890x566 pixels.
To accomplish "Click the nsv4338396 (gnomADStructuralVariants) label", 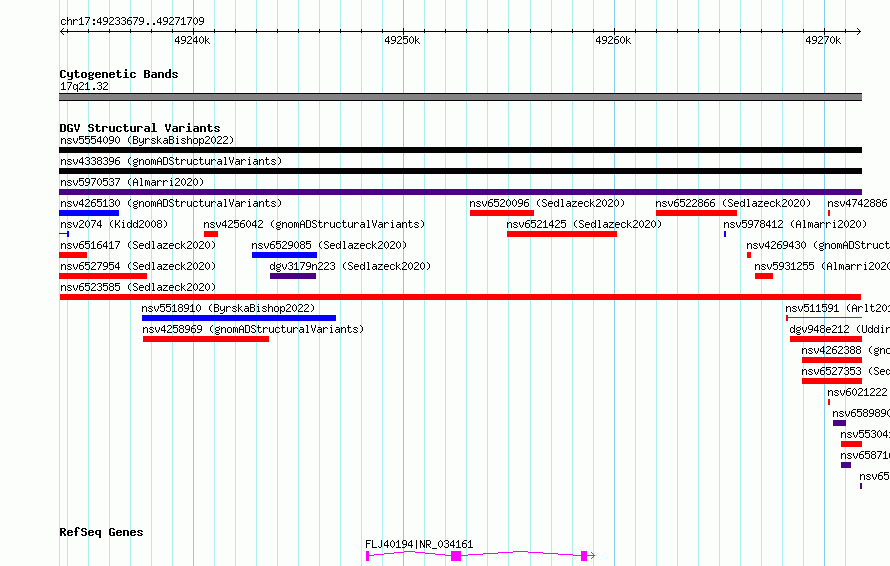I will click(x=171, y=161).
